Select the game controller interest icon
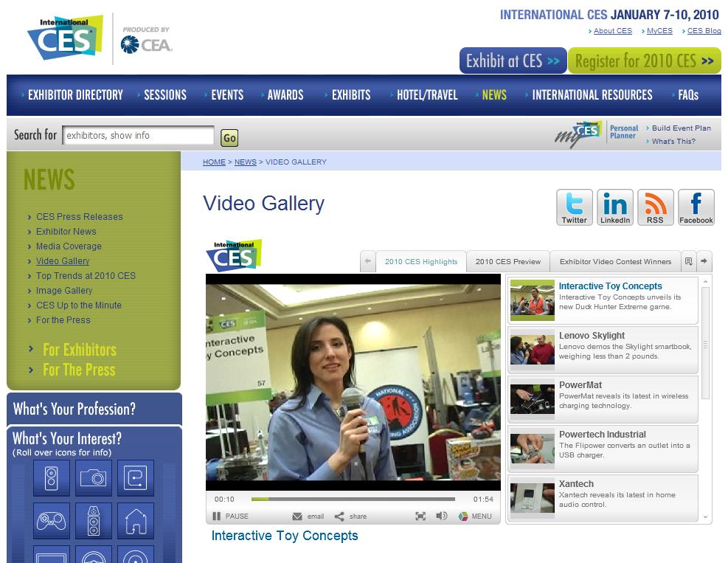 52,521
